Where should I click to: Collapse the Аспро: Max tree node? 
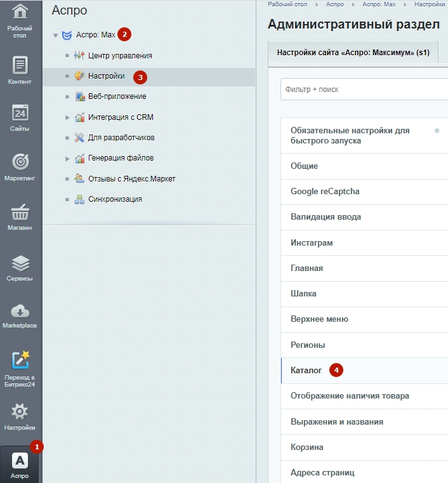point(55,36)
